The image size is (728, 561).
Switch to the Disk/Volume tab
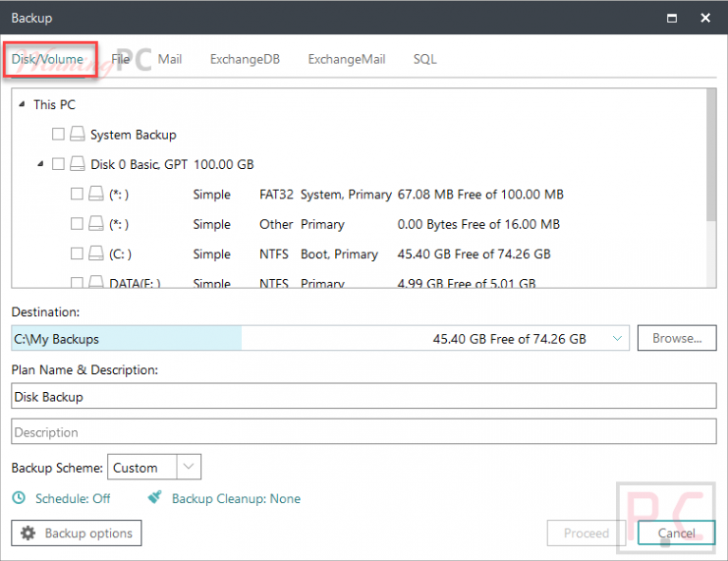click(x=47, y=60)
